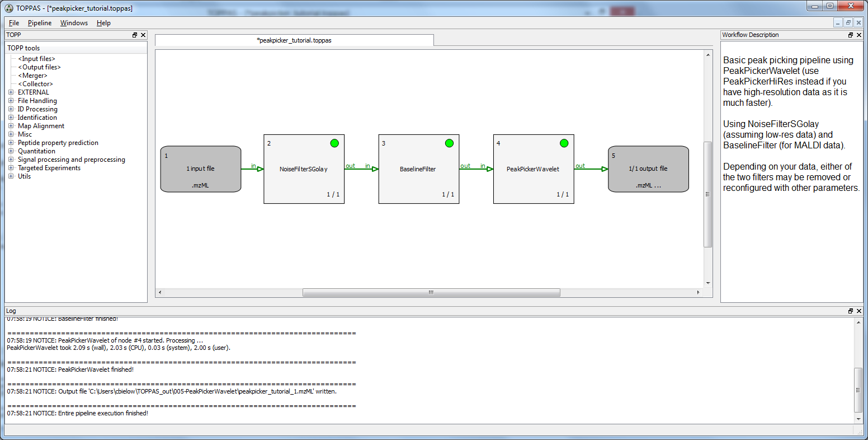The height and width of the screenshot is (440, 868).
Task: Click the green status light on PeakPickerWavelet
Action: click(564, 143)
